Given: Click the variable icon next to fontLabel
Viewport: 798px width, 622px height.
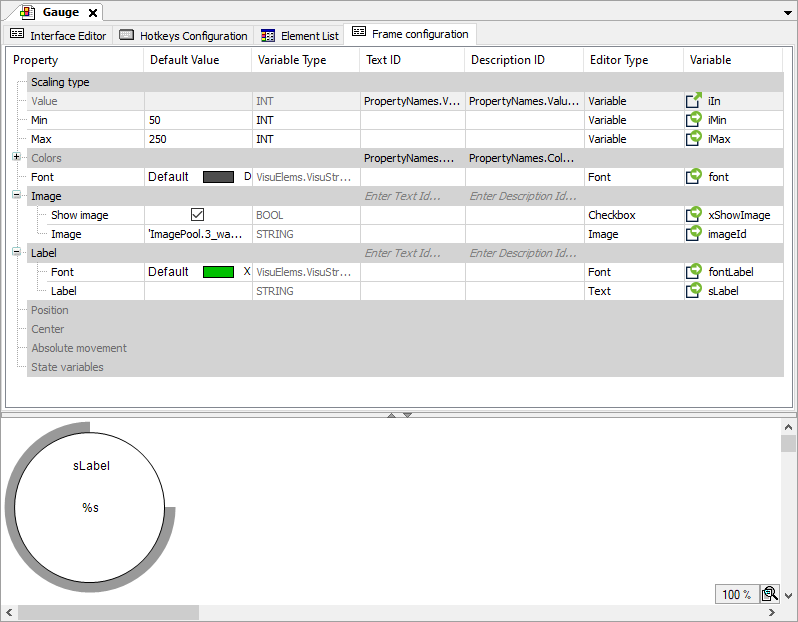Looking at the screenshot, I should tap(695, 272).
